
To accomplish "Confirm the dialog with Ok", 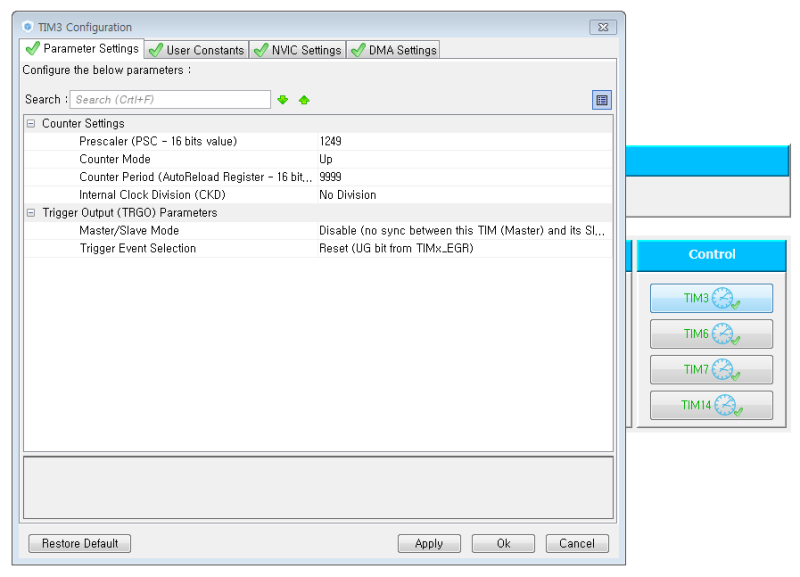I will click(503, 543).
